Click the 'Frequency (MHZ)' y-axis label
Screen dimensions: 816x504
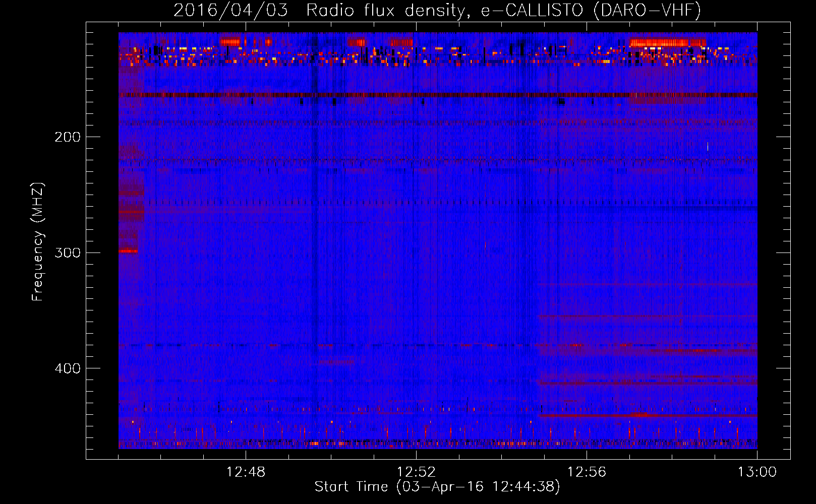pos(38,242)
